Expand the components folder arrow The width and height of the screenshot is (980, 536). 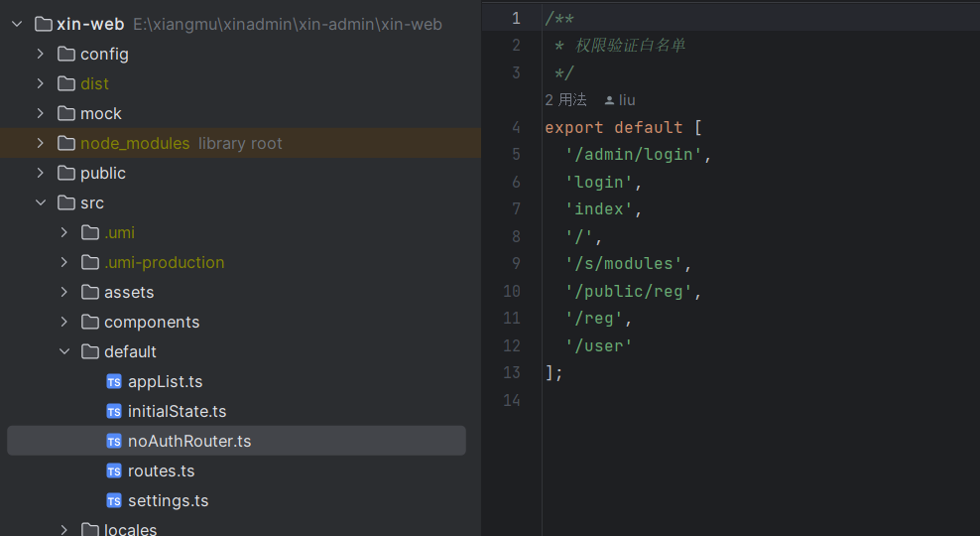64,323
